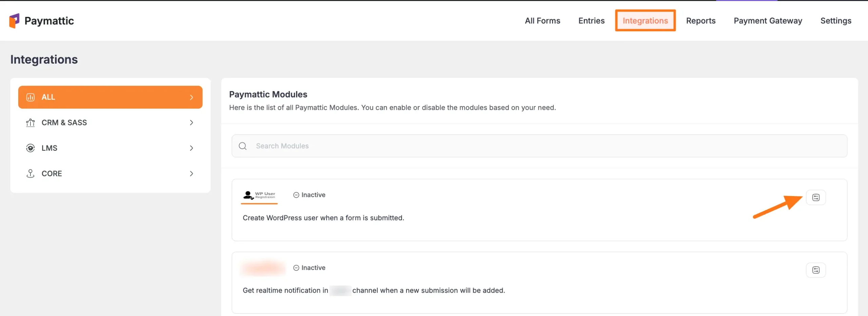Select the ALL category chart icon
Image resolution: width=868 pixels, height=316 pixels.
click(x=30, y=97)
